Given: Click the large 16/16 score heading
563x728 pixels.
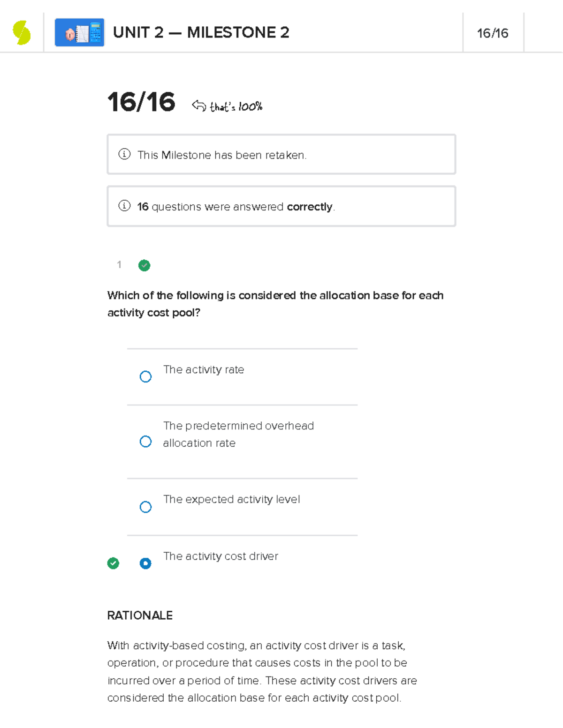Looking at the screenshot, I should (141, 102).
